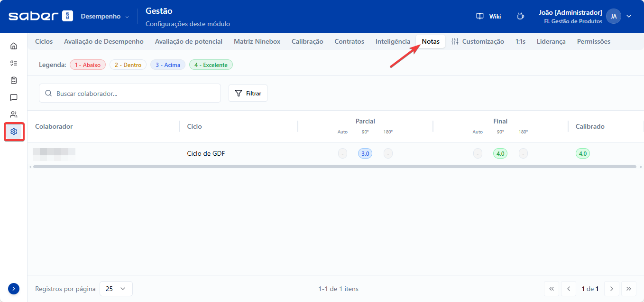Open the Wiki link in header
Viewport: 644px width, 302px height.
tap(488, 16)
